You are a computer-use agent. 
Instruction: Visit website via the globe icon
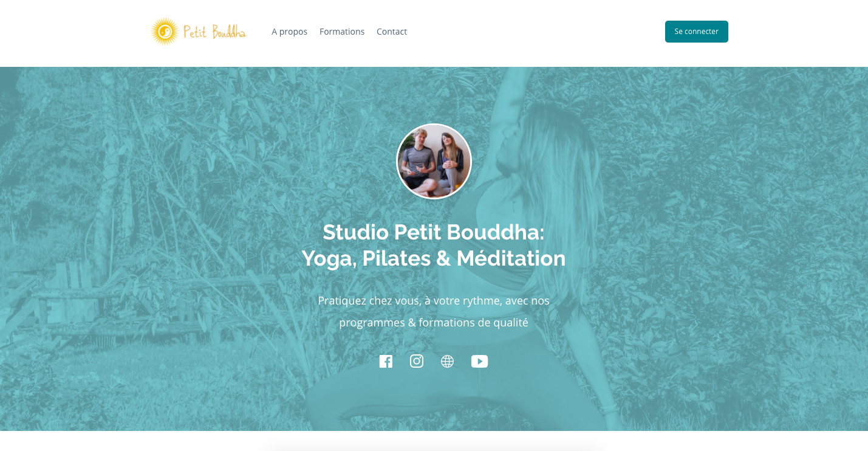[x=448, y=362]
